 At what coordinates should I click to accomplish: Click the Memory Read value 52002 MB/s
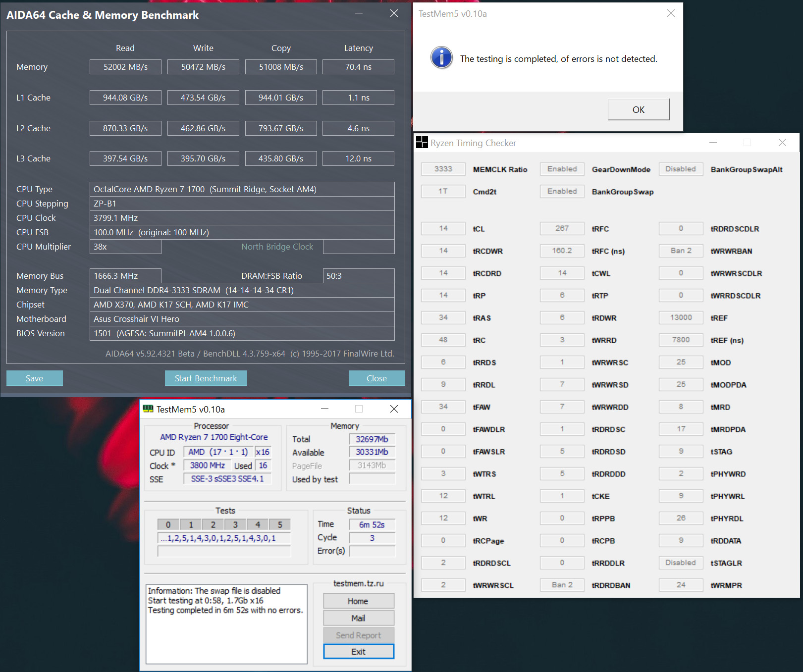coord(125,67)
